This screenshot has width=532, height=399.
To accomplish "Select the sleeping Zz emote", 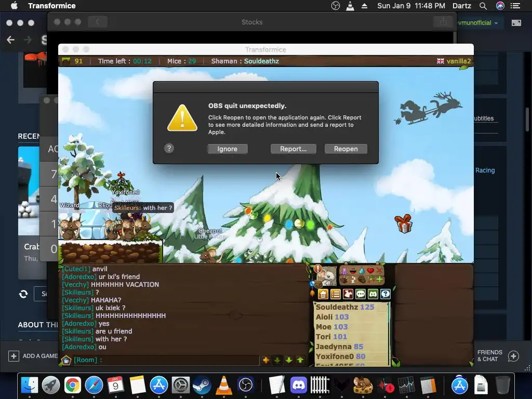I will tap(353, 280).
